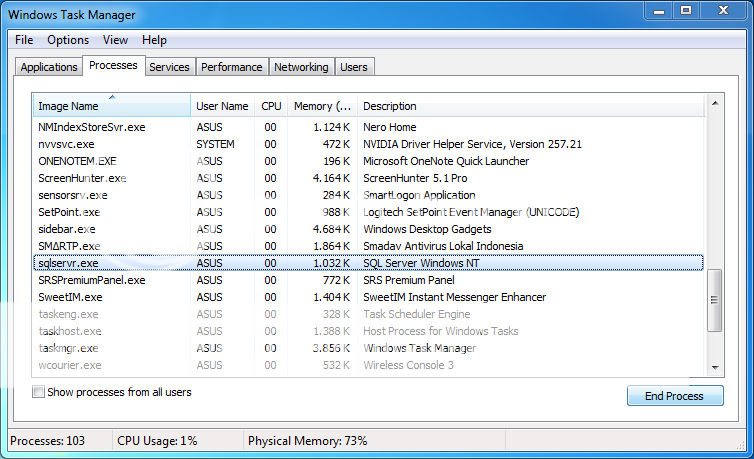754x459 pixels.
Task: Click Host Process for Windows Tasks
Action: 440,331
